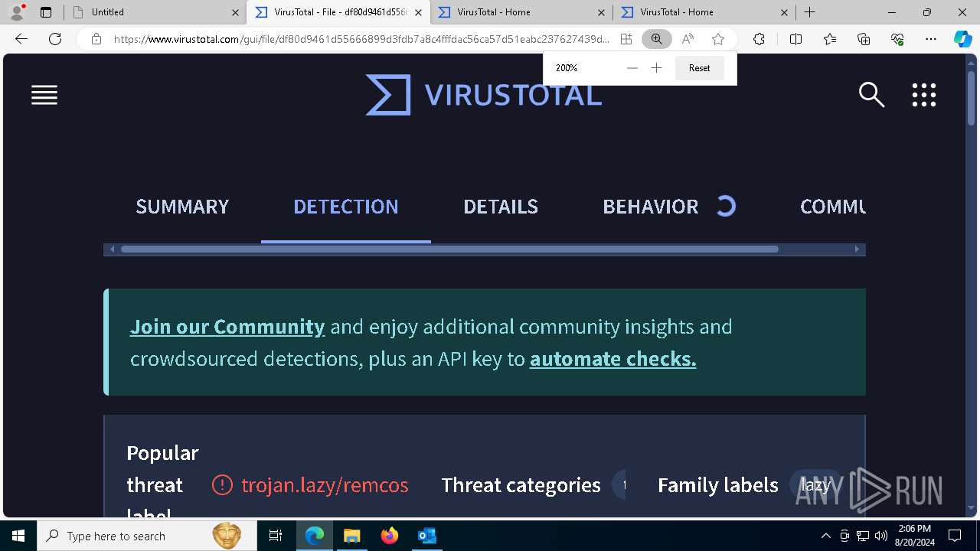Launch Firefox from the taskbar
Screen dimensions: 980x551
pyautogui.click(x=390, y=536)
